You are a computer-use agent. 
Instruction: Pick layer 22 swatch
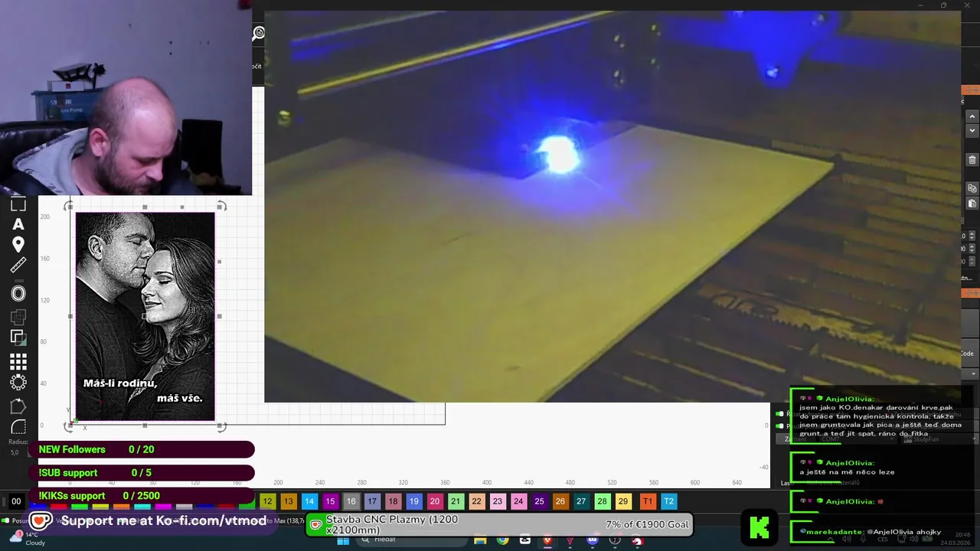click(x=476, y=501)
